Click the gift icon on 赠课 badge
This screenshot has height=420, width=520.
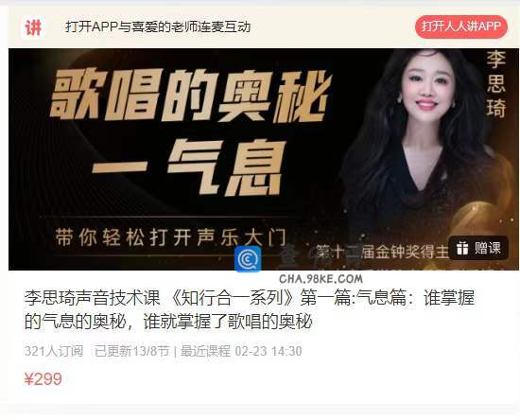point(462,248)
